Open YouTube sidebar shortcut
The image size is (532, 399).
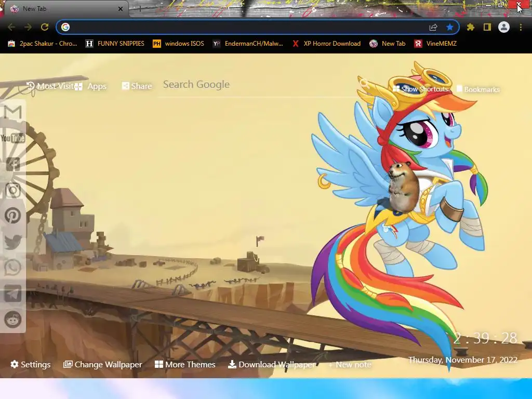point(13,138)
